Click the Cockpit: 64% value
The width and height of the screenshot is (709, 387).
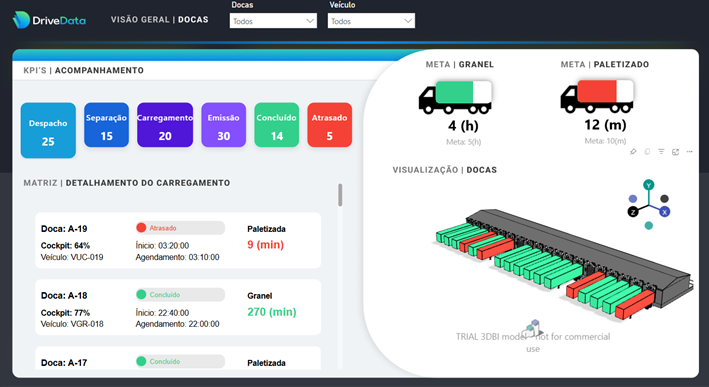pyautogui.click(x=65, y=245)
